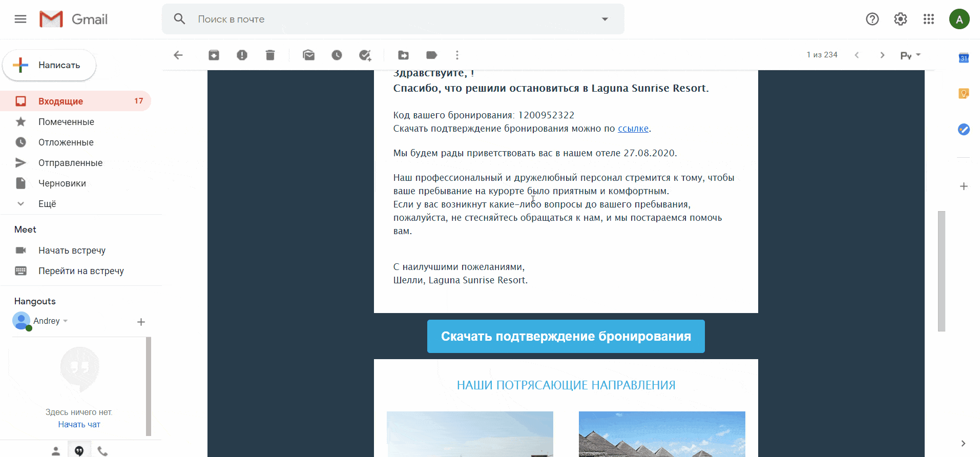Viewport: 980px width, 457px height.
Task: Open the input language selector dropdown
Action: click(910, 55)
